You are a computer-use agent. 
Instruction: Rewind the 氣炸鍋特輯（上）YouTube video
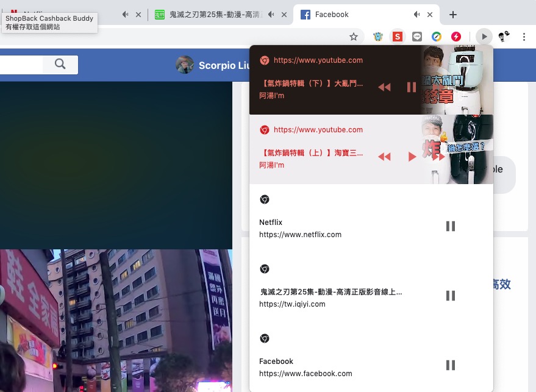click(x=384, y=157)
